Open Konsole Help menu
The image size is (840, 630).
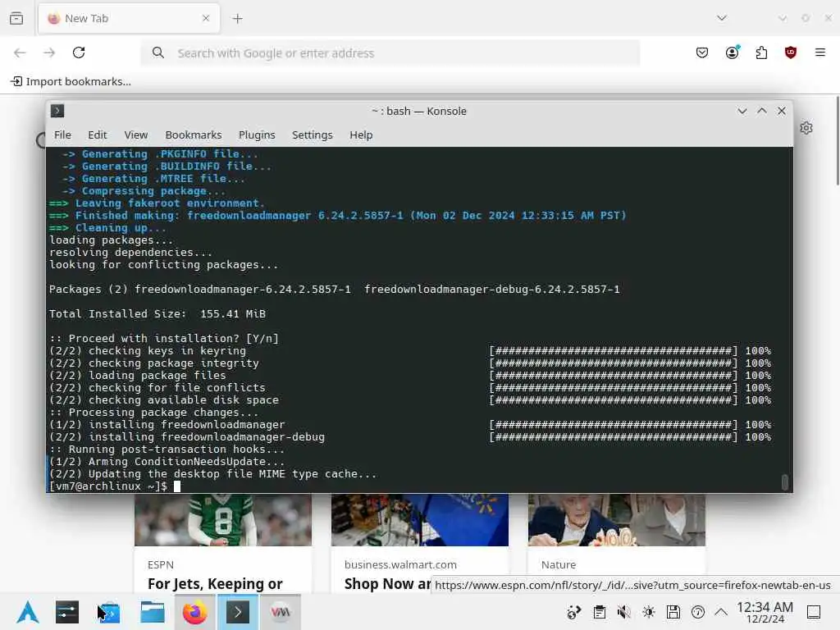pyautogui.click(x=361, y=135)
